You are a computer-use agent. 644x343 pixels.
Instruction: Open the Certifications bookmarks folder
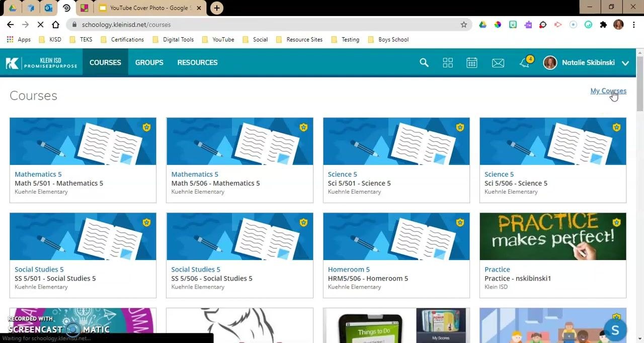tap(122, 39)
